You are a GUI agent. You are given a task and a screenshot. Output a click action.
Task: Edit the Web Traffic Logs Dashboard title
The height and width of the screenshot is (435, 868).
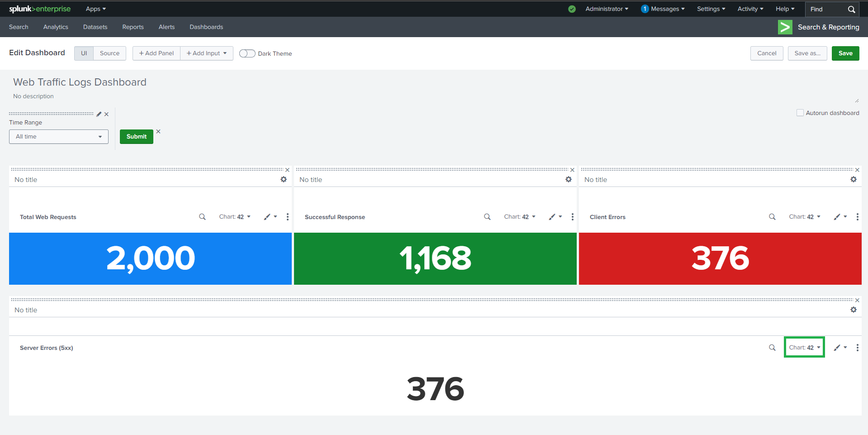tap(80, 82)
